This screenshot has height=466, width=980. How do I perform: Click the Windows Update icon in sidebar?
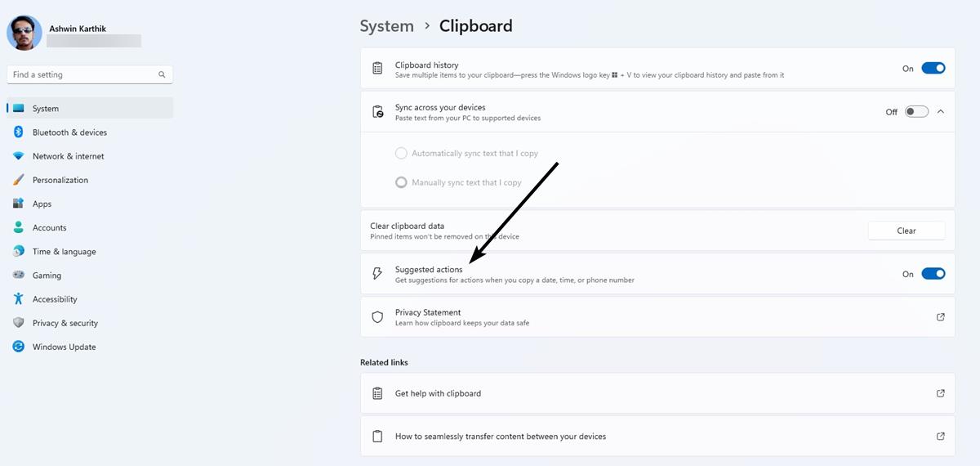18,347
